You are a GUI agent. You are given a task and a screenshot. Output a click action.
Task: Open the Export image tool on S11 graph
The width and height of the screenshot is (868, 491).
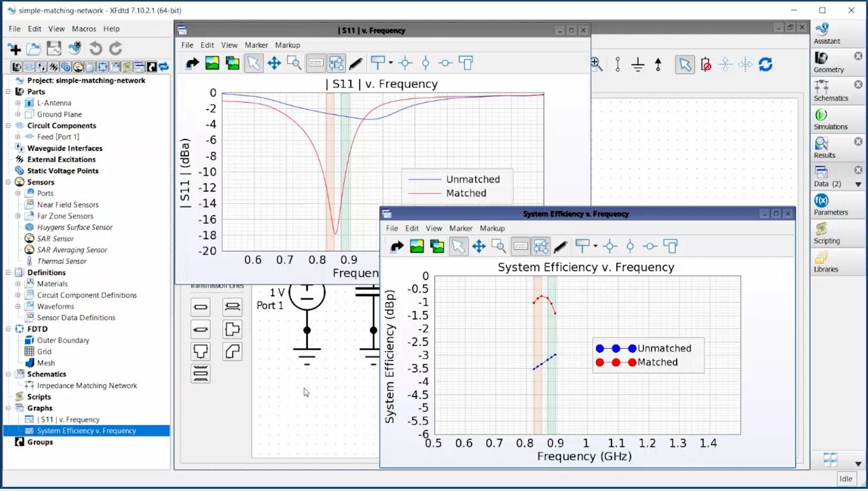click(212, 63)
